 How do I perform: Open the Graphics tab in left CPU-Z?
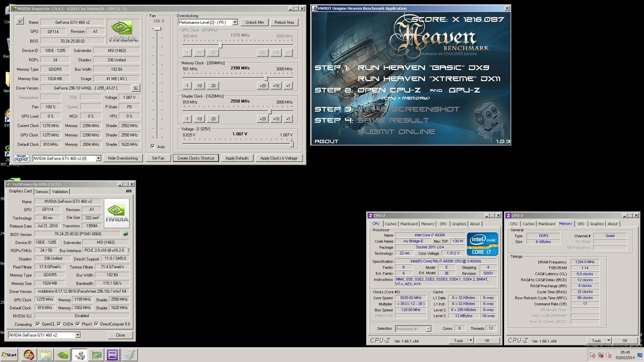click(459, 224)
